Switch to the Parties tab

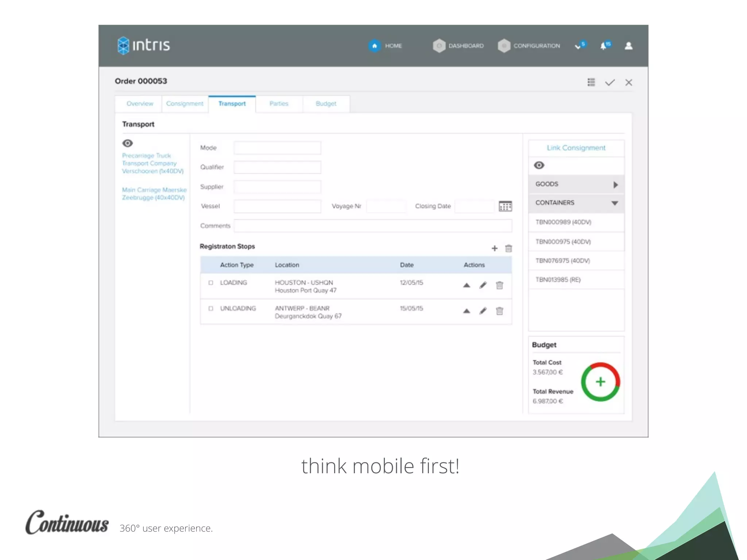279,104
